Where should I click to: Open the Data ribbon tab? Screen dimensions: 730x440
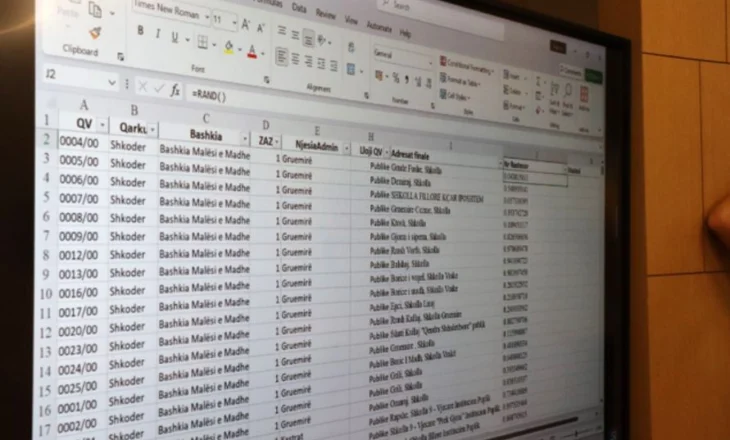(299, 8)
